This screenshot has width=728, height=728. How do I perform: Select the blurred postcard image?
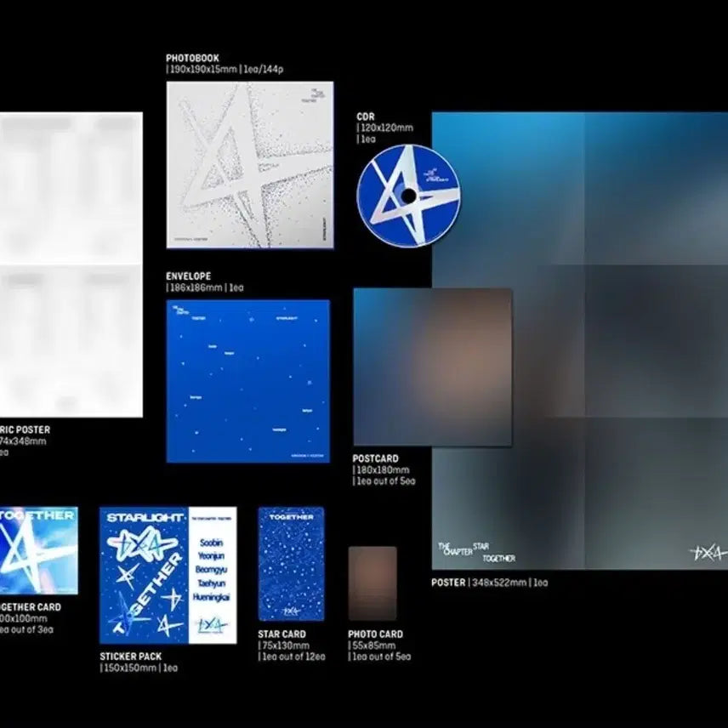[x=432, y=367]
